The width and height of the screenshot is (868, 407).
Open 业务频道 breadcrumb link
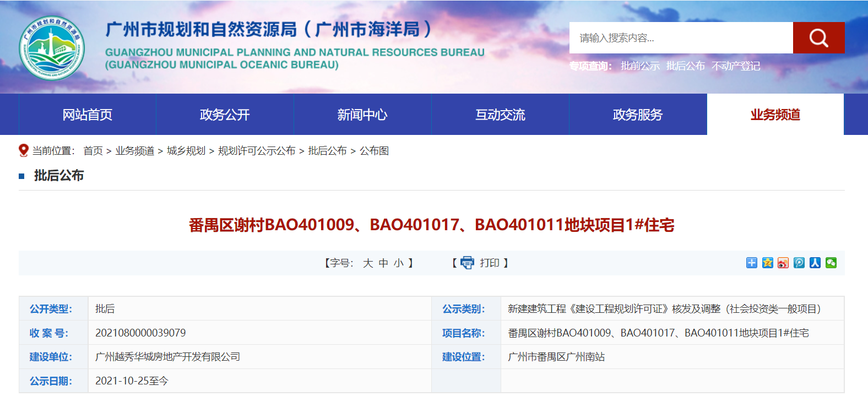pyautogui.click(x=135, y=151)
